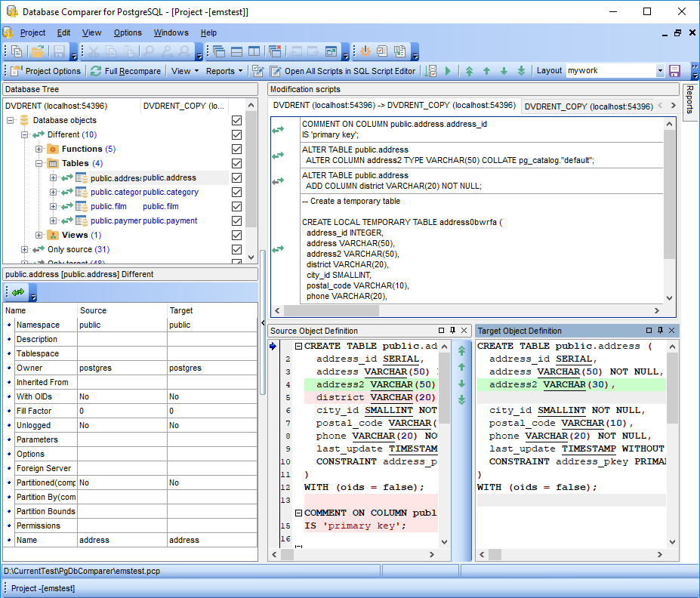Maximize the Target Object Definition panel
700x598 pixels.
click(649, 330)
